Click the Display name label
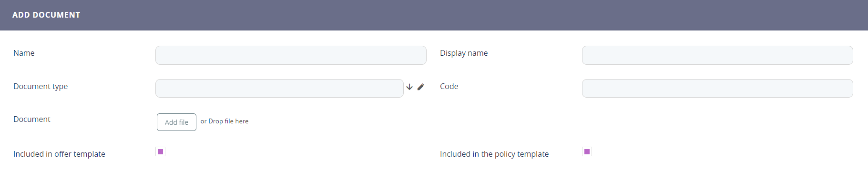This screenshot has width=868, height=191. pyautogui.click(x=464, y=53)
